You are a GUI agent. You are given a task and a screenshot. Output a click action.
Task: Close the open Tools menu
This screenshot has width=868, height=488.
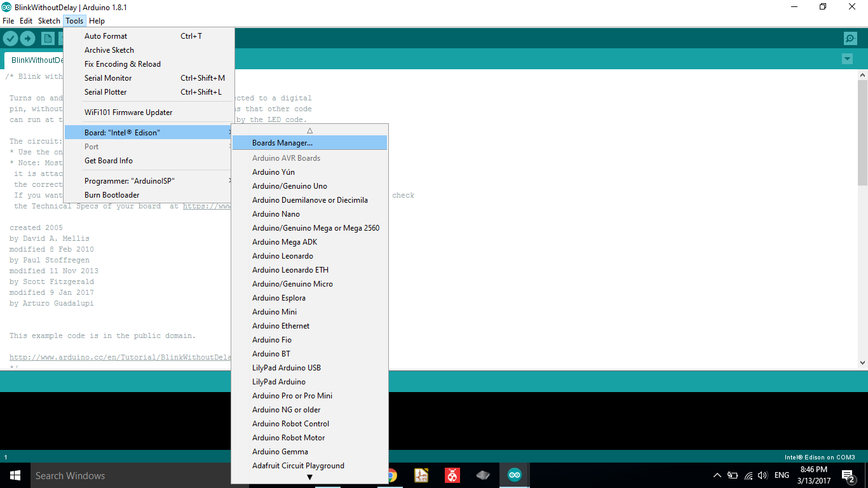[74, 21]
